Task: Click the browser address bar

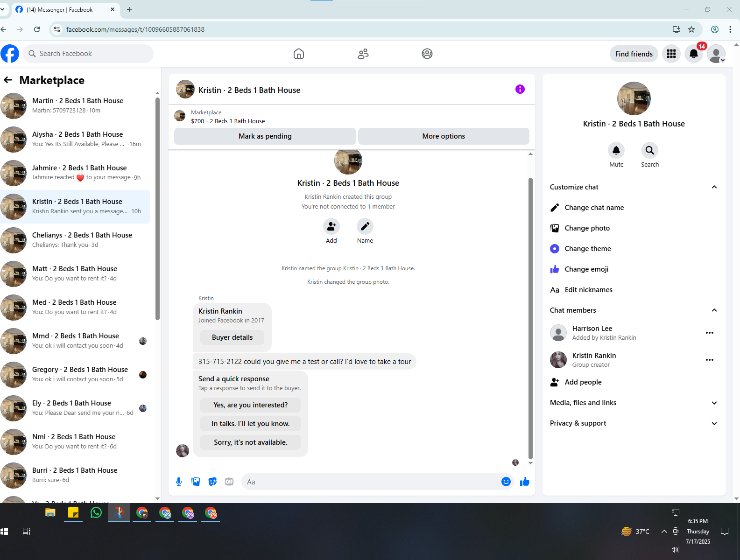Action: tap(364, 29)
